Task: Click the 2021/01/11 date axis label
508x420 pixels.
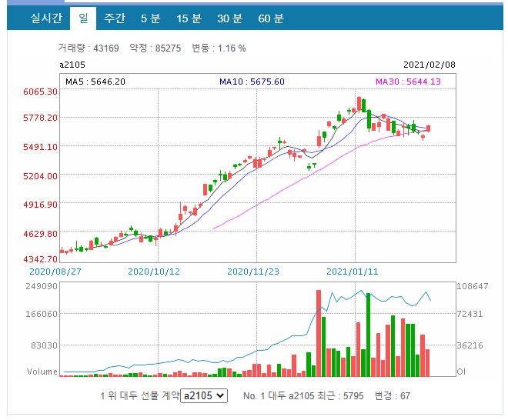Action: click(353, 272)
